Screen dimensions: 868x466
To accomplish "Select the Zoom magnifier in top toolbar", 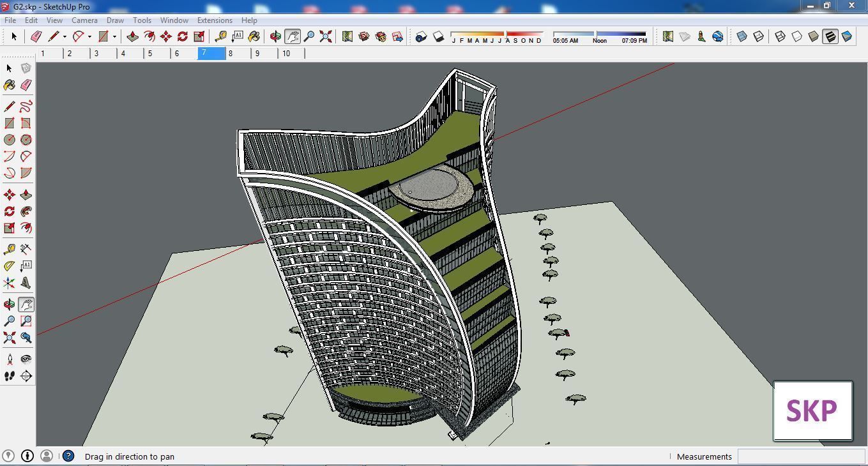I will pyautogui.click(x=308, y=36).
